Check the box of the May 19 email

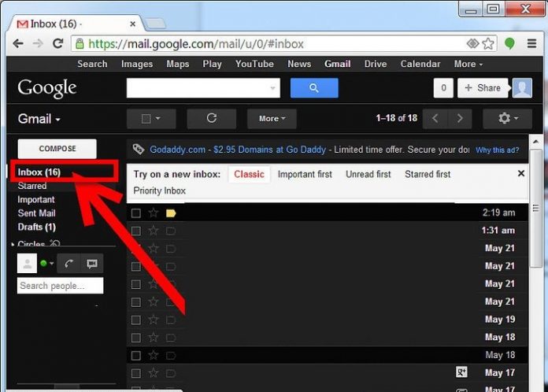[136, 320]
